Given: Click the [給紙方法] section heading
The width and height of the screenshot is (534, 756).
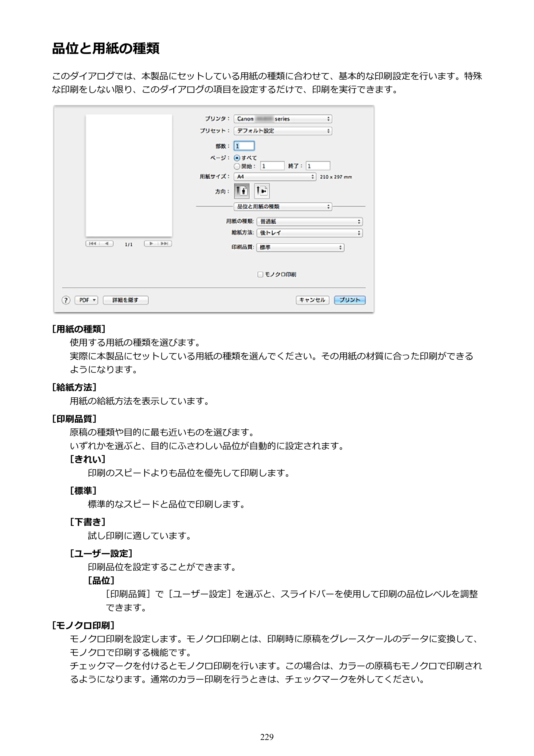Looking at the screenshot, I should 74,387.
